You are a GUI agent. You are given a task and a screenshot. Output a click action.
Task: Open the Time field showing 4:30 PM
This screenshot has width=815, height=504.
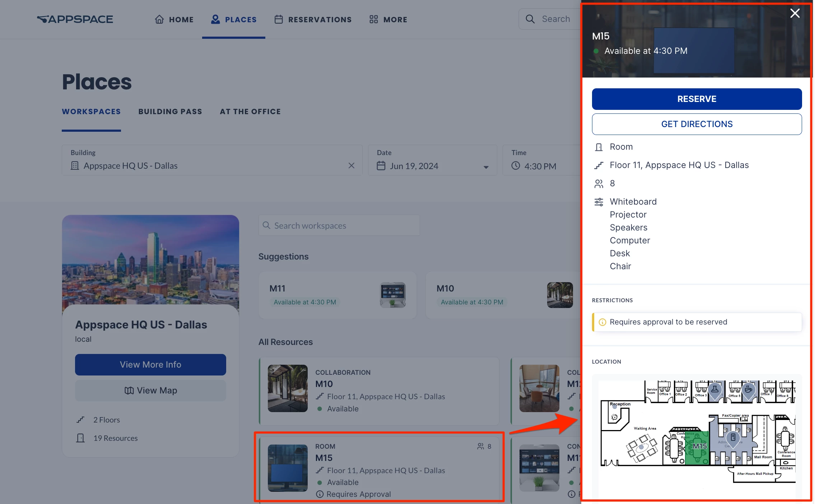pyautogui.click(x=542, y=160)
